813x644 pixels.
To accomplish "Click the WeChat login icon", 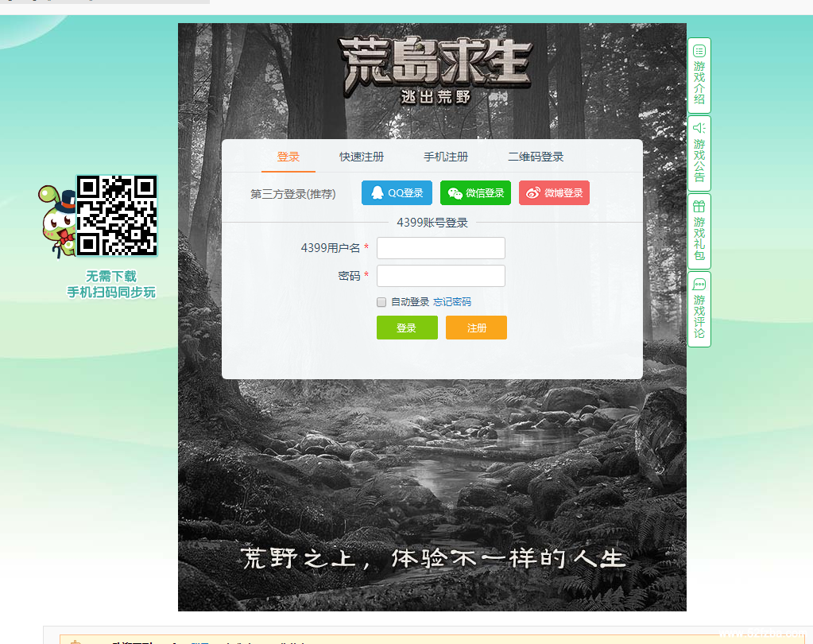I will tap(455, 193).
